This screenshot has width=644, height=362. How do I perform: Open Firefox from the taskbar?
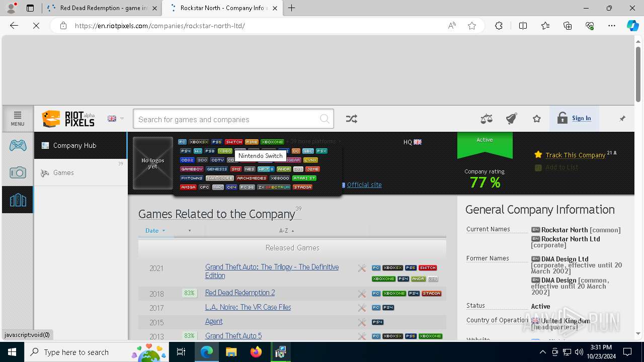click(256, 352)
